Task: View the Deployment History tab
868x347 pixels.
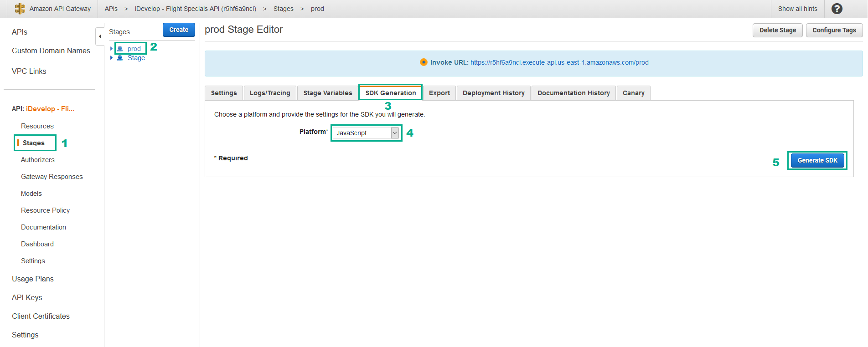Action: [494, 93]
